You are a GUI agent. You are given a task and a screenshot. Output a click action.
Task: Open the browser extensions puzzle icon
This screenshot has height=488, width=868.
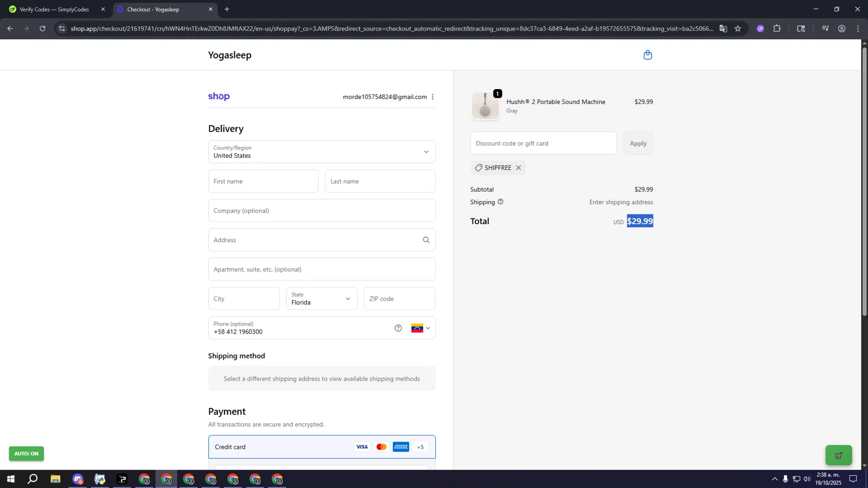(x=777, y=28)
